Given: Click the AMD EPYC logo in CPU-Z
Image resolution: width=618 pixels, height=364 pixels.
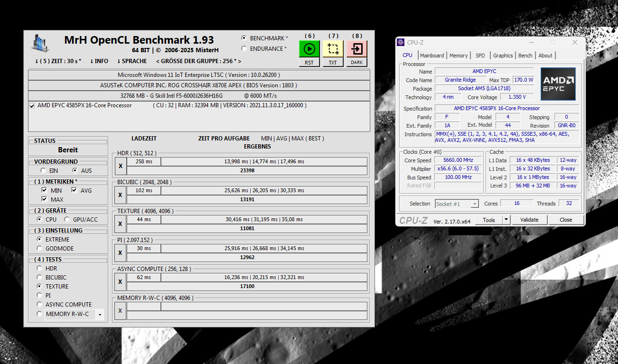Looking at the screenshot, I should [558, 84].
